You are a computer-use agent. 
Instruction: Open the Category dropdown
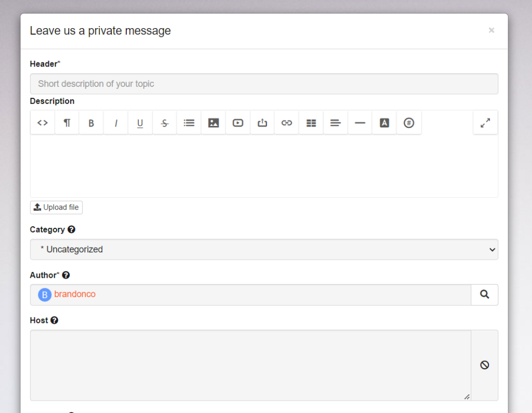264,250
